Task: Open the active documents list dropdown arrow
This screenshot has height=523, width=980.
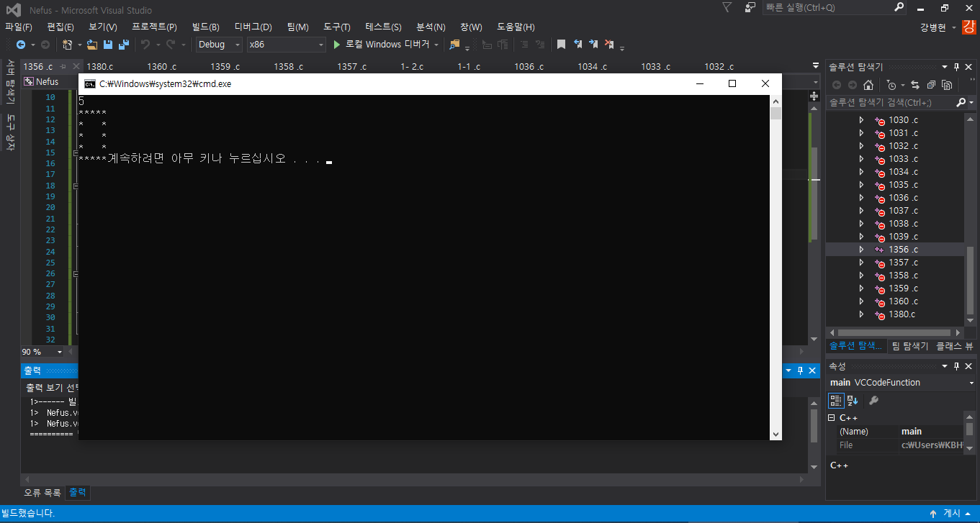Action: (815, 66)
